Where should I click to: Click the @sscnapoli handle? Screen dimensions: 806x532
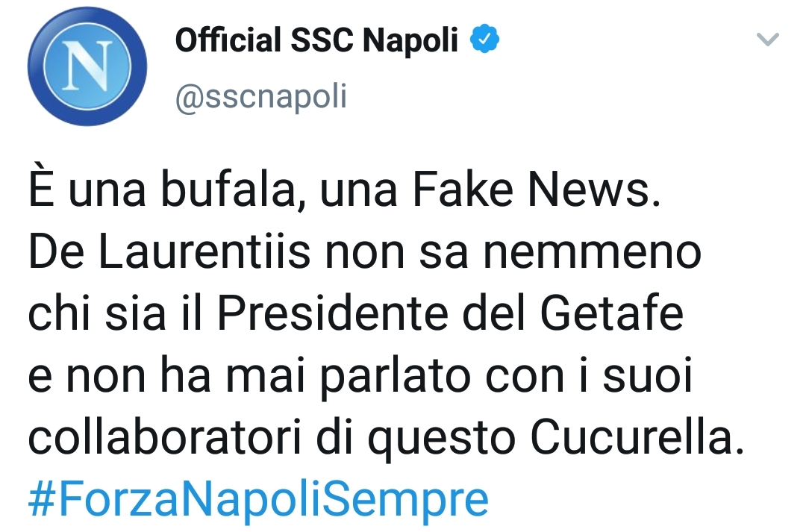click(260, 96)
